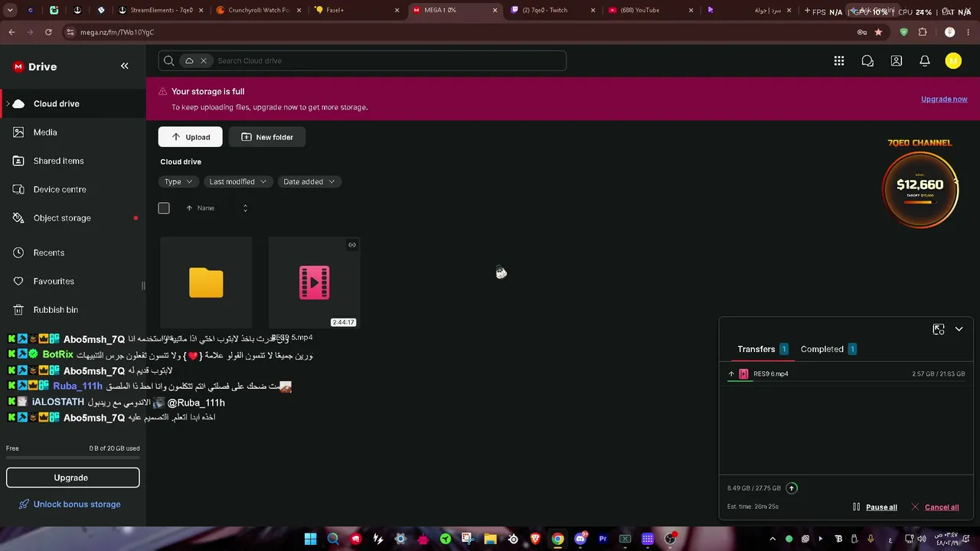Tick the select-all checkbox above the files
The height and width of the screenshot is (551, 980).
tap(164, 208)
